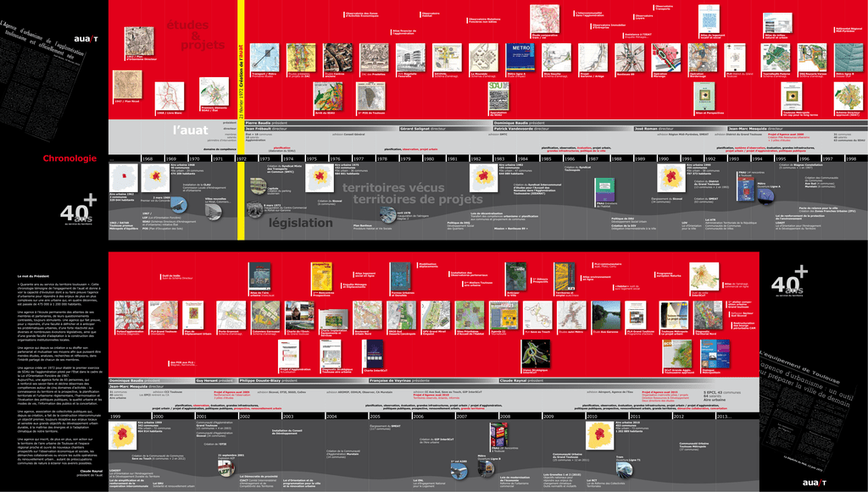Click 'Gérard Solignat directeur' label
868x492 pixels.
tap(423, 129)
